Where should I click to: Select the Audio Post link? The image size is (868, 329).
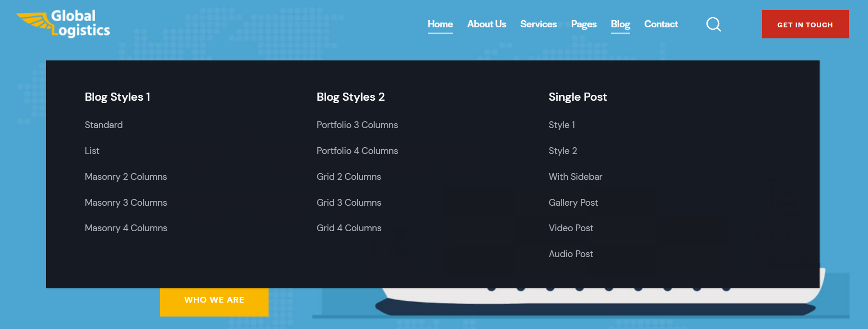click(571, 254)
